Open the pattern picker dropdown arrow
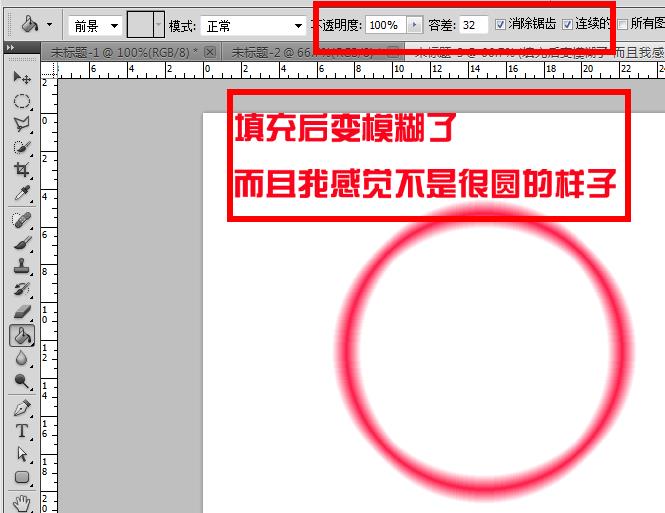This screenshot has height=513, width=665. pyautogui.click(x=159, y=24)
